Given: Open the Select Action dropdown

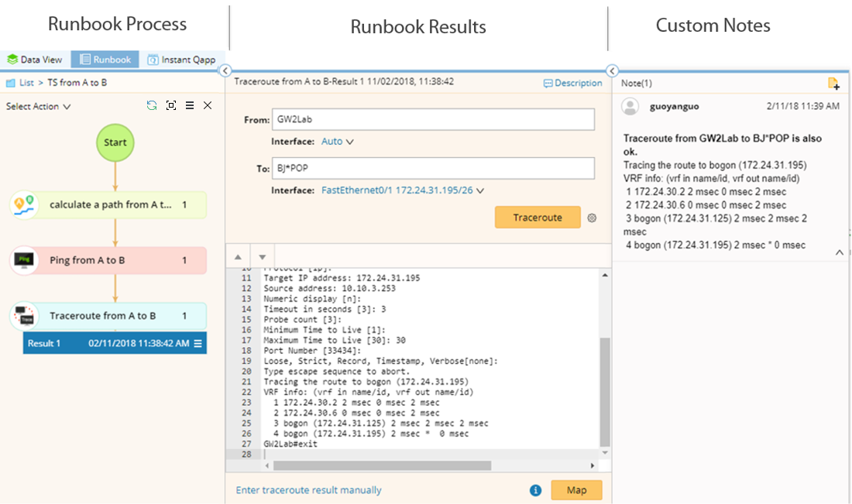Looking at the screenshot, I should pos(38,107).
